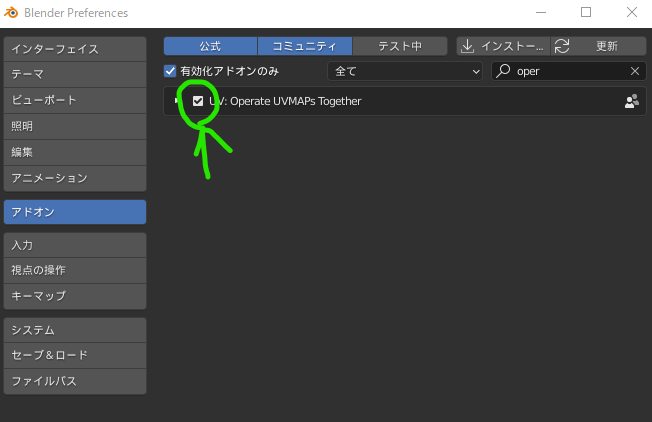Close the Blender Preferences window
Screen dimensions: 652x422
632,12
